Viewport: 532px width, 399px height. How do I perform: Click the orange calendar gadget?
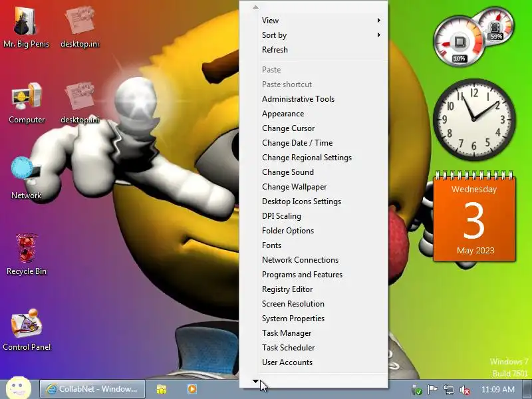(474, 217)
